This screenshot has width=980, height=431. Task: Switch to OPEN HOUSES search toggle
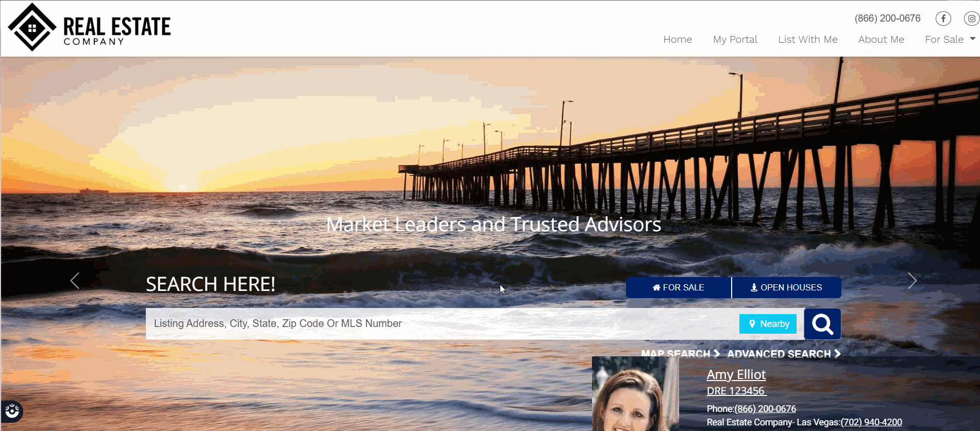(x=786, y=287)
